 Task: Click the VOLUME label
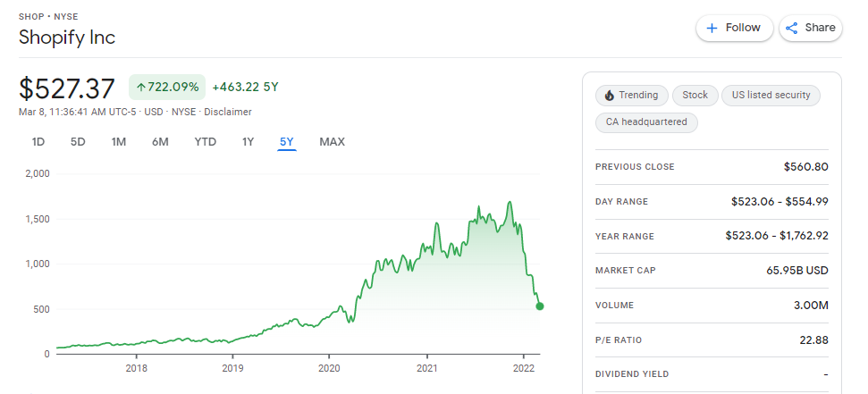tap(614, 306)
